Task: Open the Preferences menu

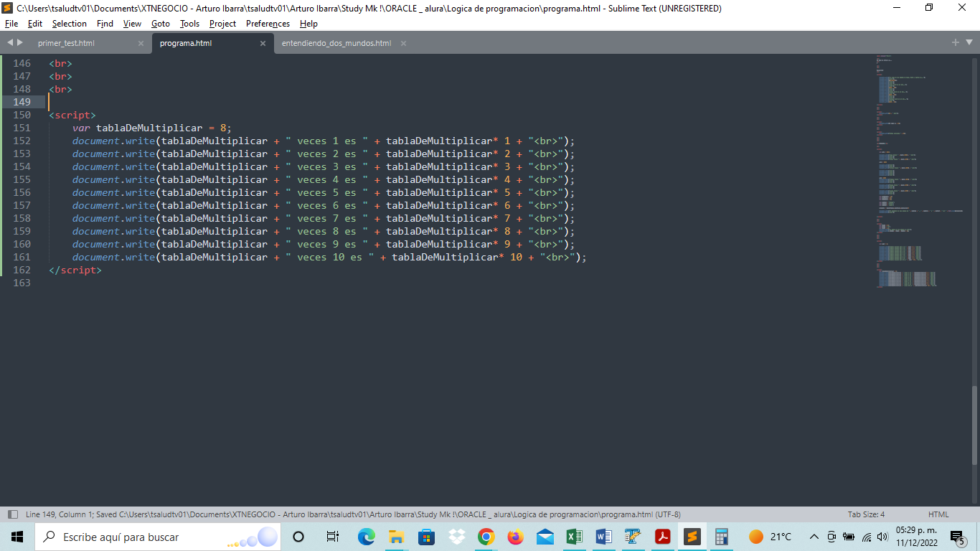Action: pos(268,24)
